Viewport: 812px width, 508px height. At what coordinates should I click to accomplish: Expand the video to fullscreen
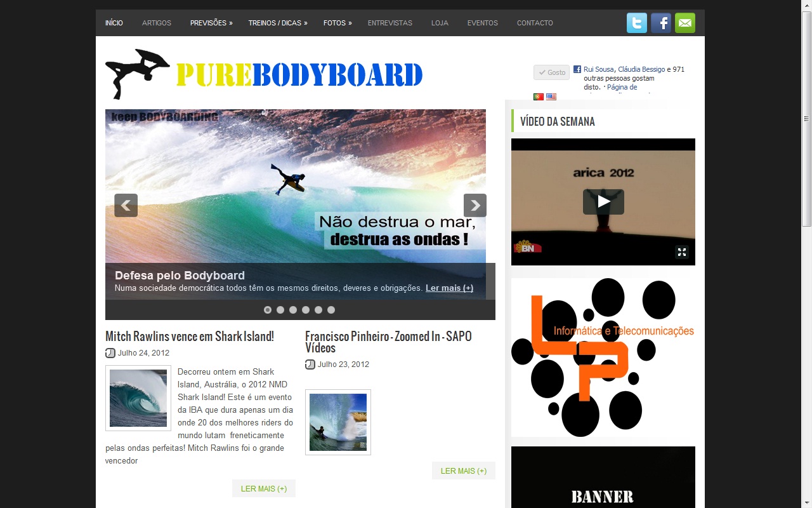[x=682, y=252]
